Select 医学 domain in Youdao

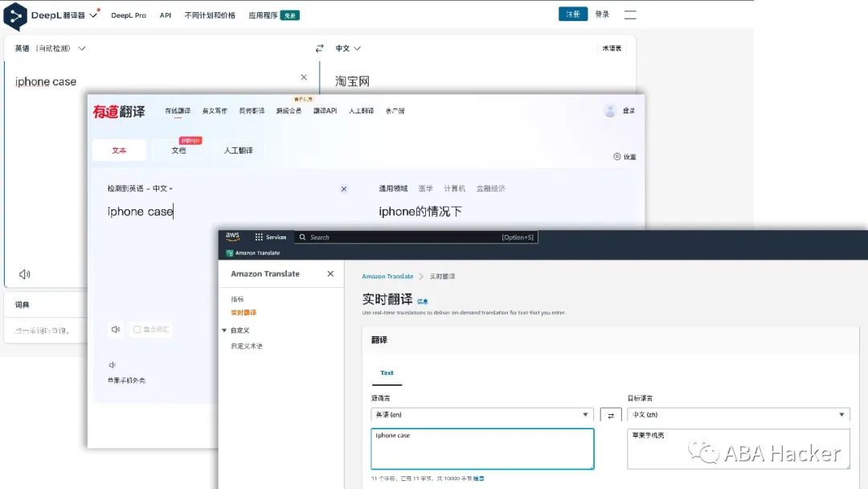[426, 188]
